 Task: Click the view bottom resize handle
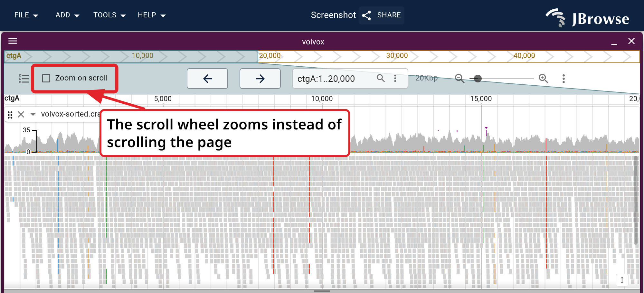(322, 291)
